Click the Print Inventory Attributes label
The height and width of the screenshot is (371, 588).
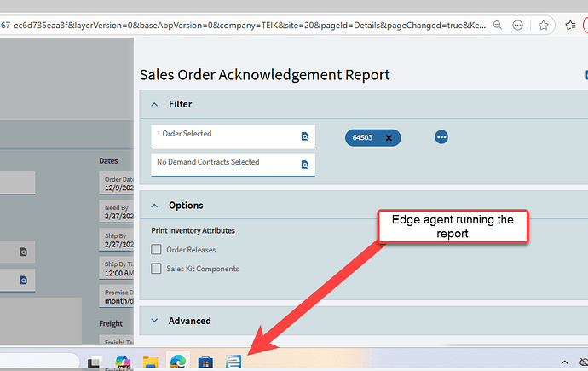click(193, 230)
